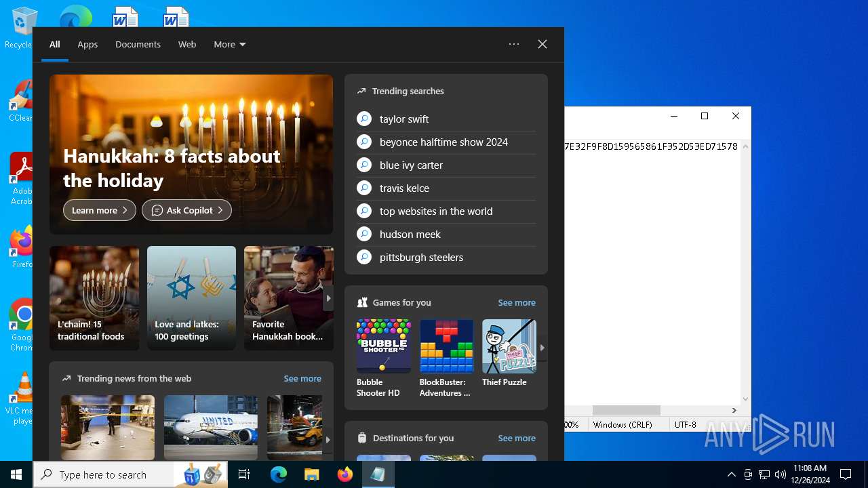Click Notepad scroll right arrow
This screenshot has width=868, height=488.
pyautogui.click(x=734, y=410)
